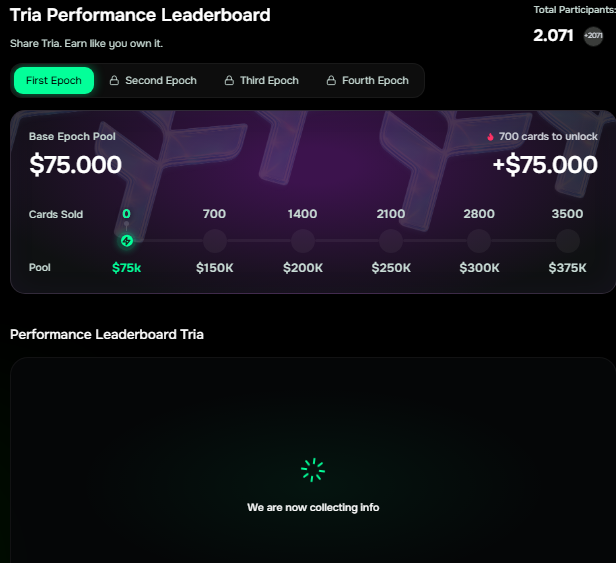
Task: Select the 1400 cards sold milestone dot
Action: (x=302, y=241)
